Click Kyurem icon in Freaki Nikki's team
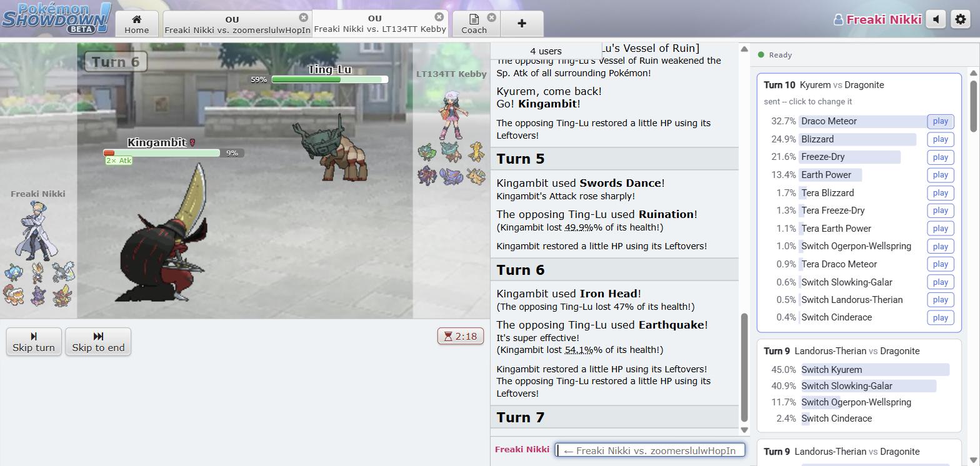The height and width of the screenshot is (466, 980). (62, 273)
